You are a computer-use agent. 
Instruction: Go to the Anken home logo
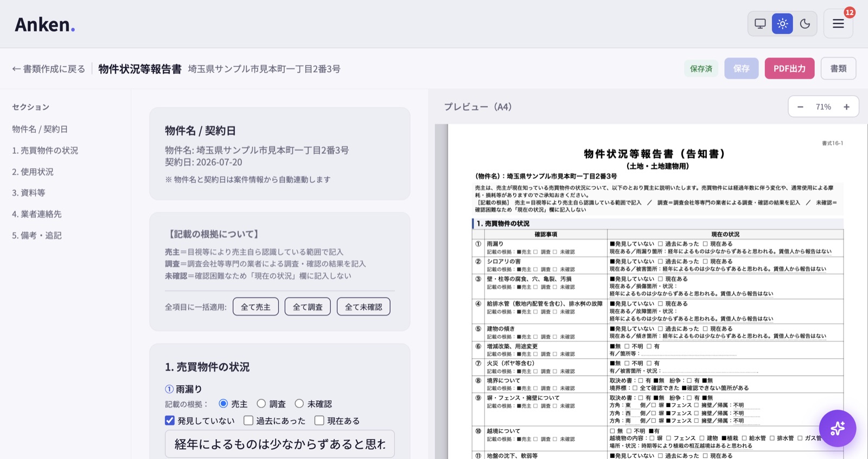coord(44,24)
